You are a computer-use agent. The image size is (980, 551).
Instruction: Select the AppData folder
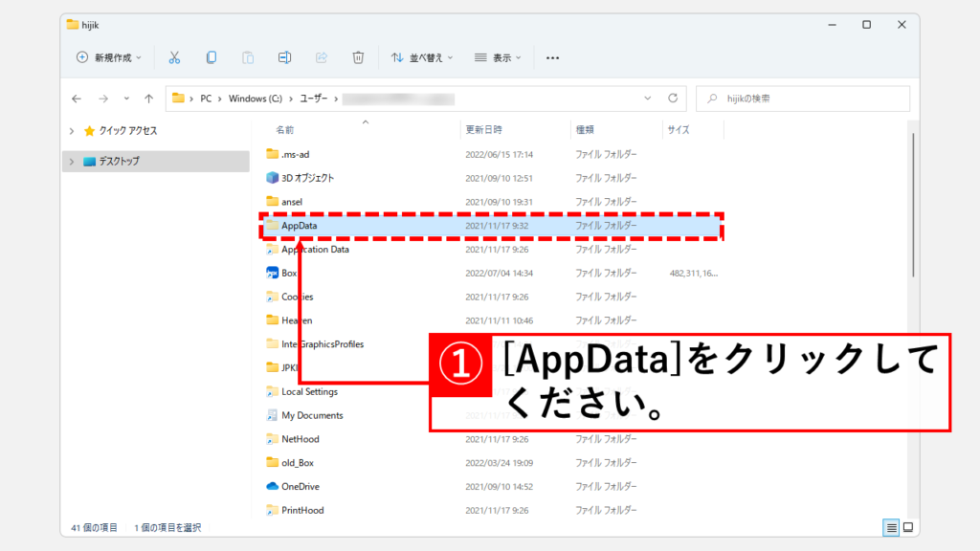300,226
